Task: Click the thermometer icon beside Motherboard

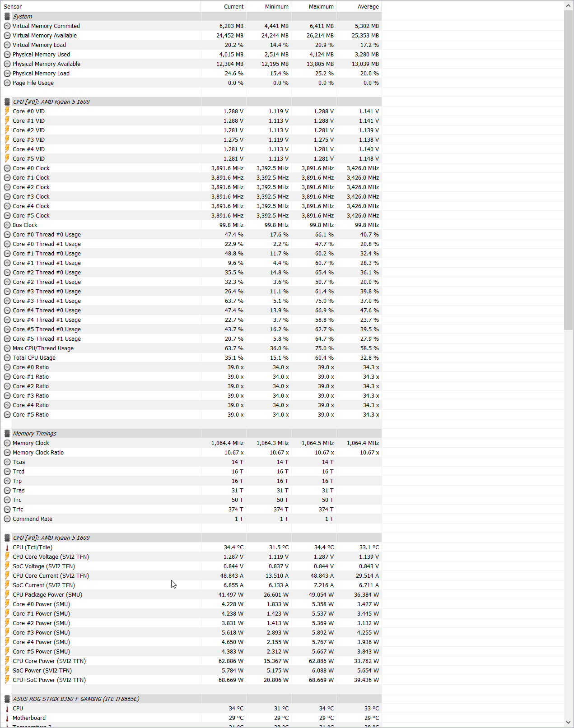Action: point(7,718)
